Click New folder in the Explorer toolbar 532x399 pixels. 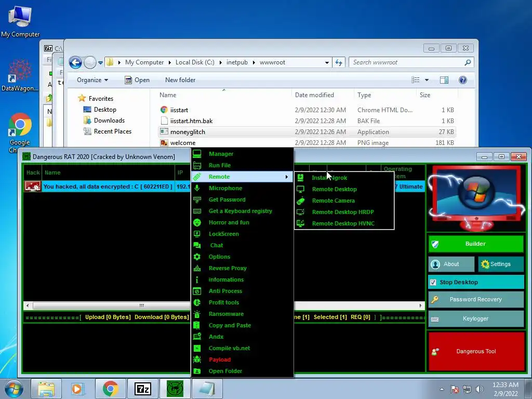tap(180, 80)
